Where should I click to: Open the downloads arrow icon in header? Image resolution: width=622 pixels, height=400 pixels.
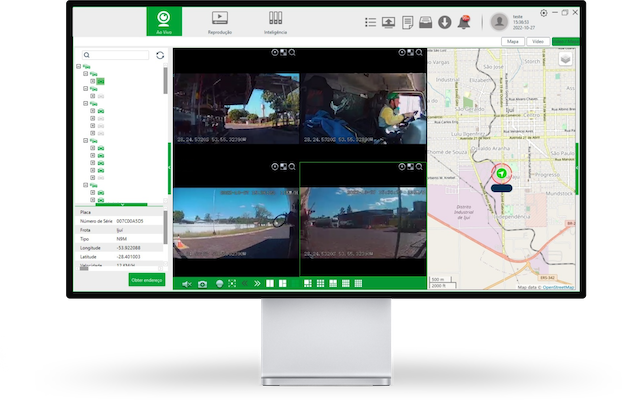click(445, 22)
